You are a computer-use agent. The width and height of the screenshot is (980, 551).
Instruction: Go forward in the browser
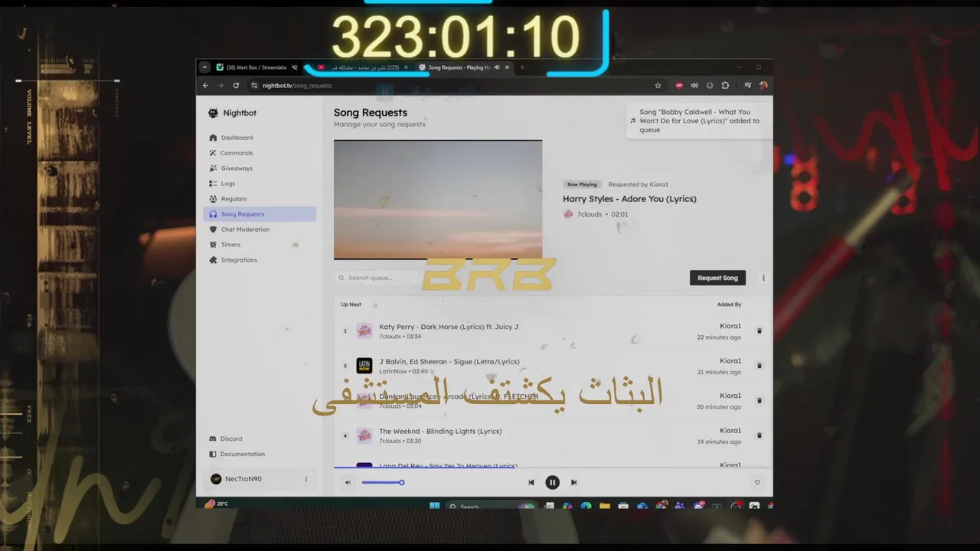point(220,86)
